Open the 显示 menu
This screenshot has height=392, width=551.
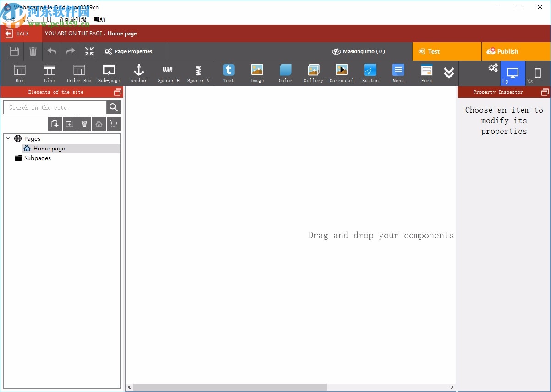pos(28,20)
